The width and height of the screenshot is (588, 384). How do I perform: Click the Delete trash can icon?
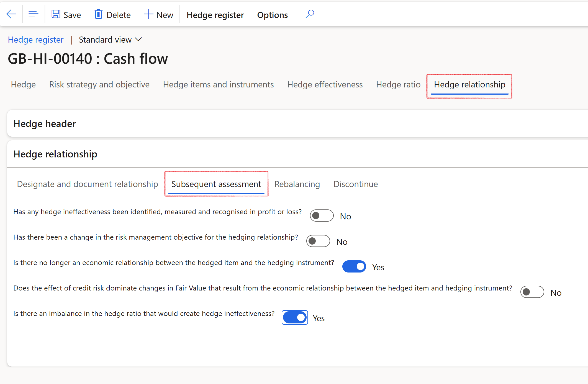pyautogui.click(x=98, y=14)
